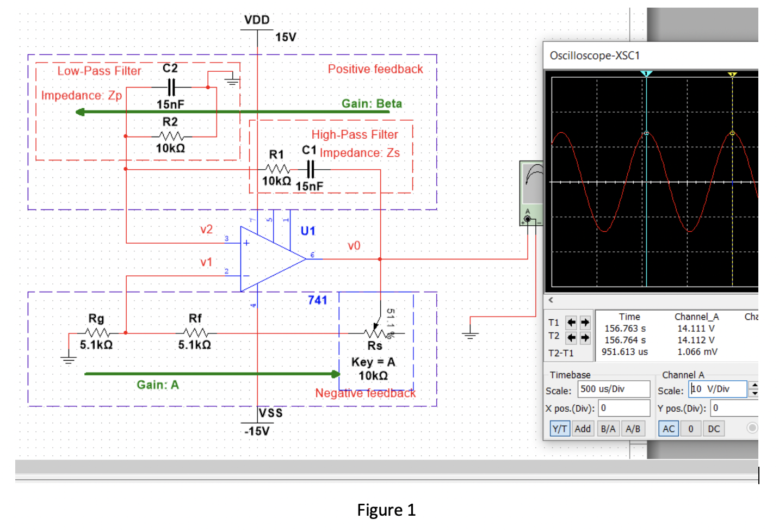
Task: Edit the 500 us/Div timebase Scale field
Action: [x=613, y=389]
